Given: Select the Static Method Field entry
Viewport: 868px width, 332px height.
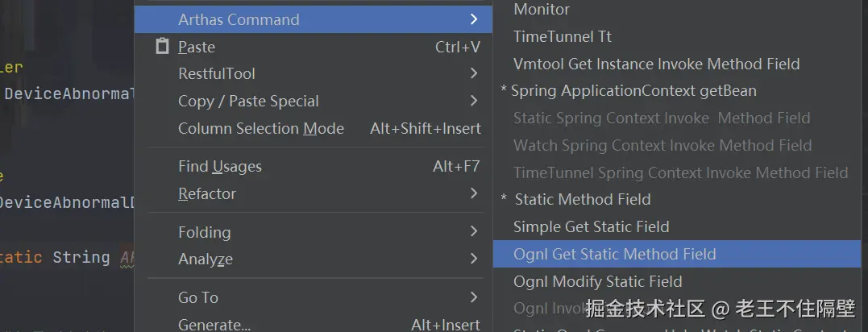Looking at the screenshot, I should pyautogui.click(x=582, y=199).
